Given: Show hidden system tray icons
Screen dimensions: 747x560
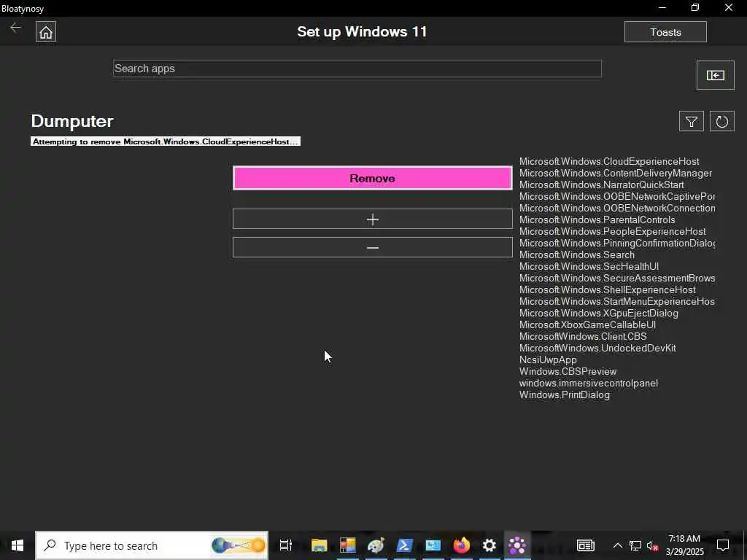Looking at the screenshot, I should tap(617, 545).
